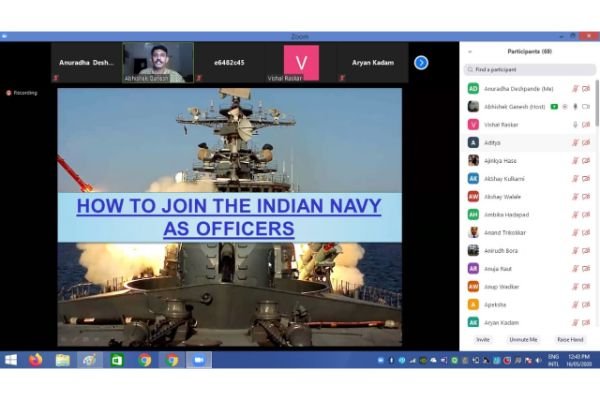Click the Unmute Me button

523,340
